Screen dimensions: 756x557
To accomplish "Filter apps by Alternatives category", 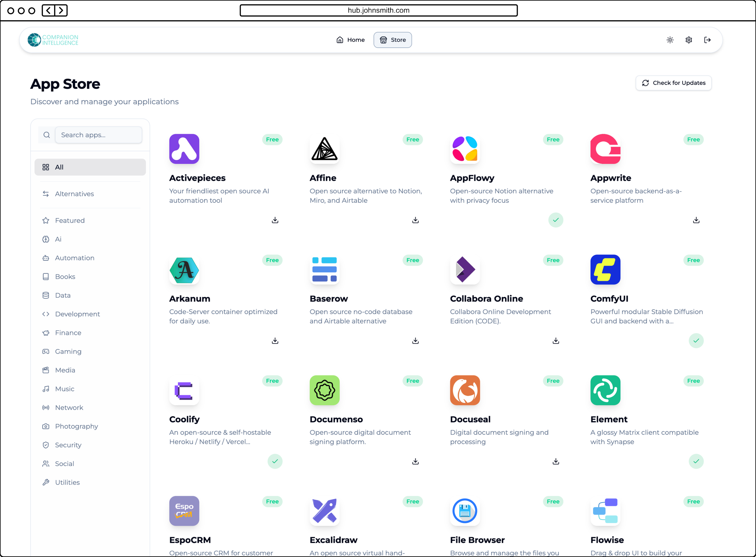I will click(74, 194).
